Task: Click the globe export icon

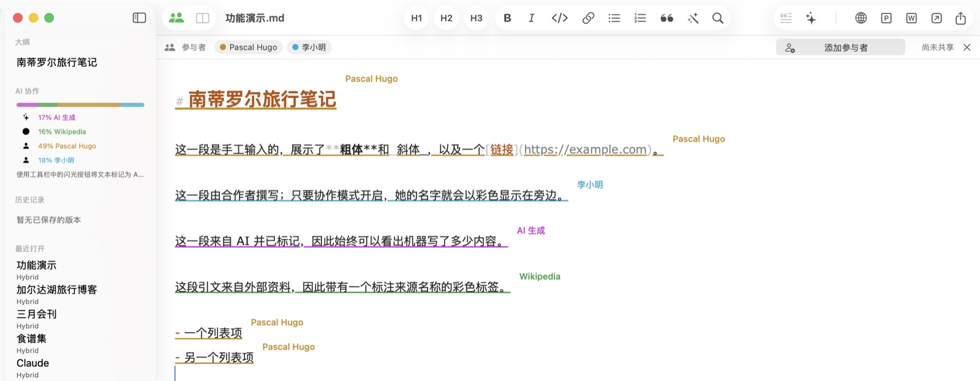Action: 861,18
